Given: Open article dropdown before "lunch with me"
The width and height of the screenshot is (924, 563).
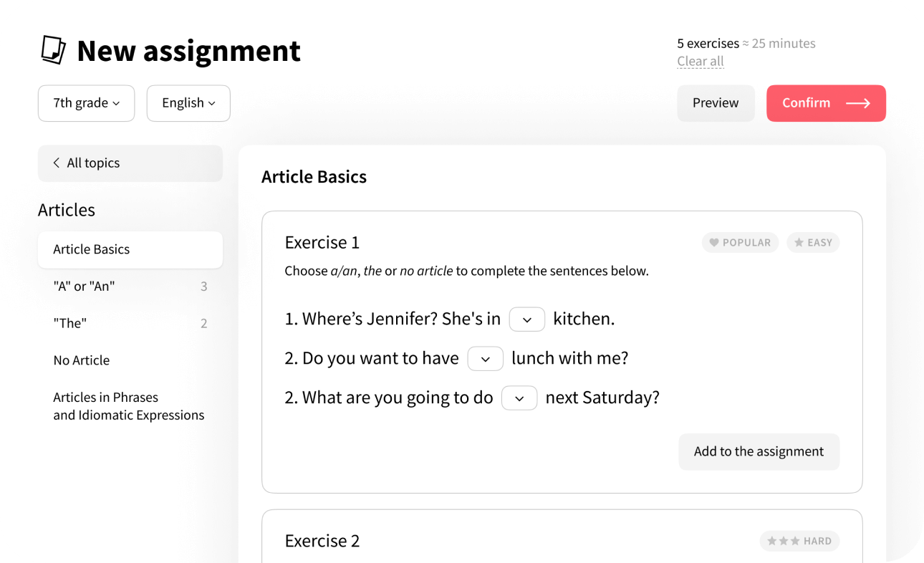Looking at the screenshot, I should (x=485, y=359).
